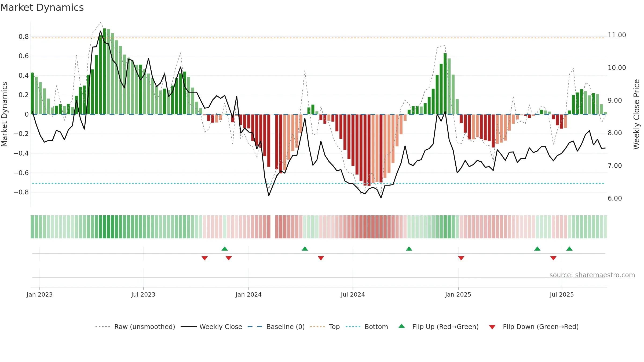Viewport: 644px width, 362px height.
Task: Toggle the Top legend entry
Action: click(325, 327)
